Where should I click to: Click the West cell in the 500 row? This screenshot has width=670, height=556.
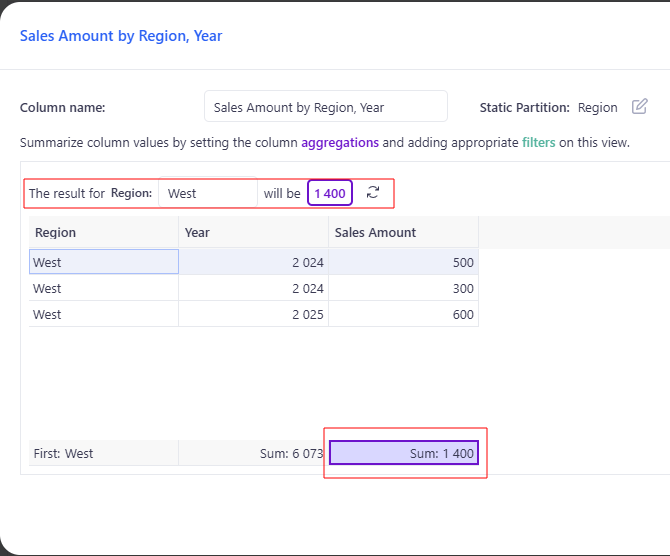click(103, 262)
